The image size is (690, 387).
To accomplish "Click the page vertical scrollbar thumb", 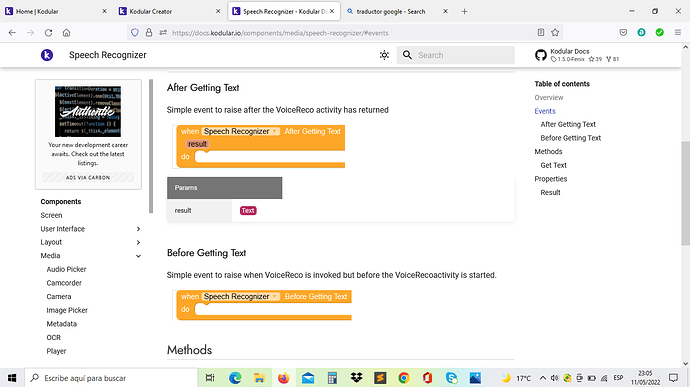I will (x=686, y=194).
